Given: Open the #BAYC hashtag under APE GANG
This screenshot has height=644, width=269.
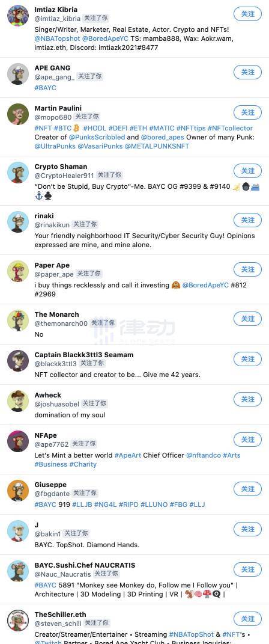Looking at the screenshot, I should pyautogui.click(x=46, y=88).
